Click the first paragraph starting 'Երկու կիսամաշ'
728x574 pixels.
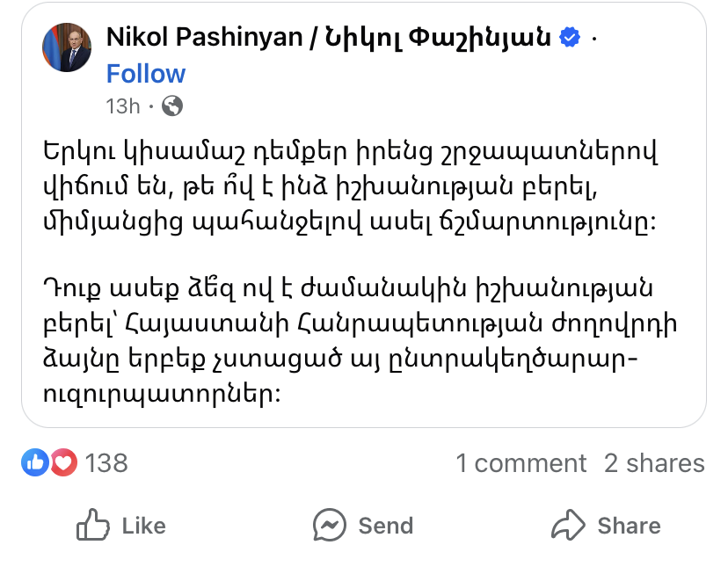[x=350, y=186]
